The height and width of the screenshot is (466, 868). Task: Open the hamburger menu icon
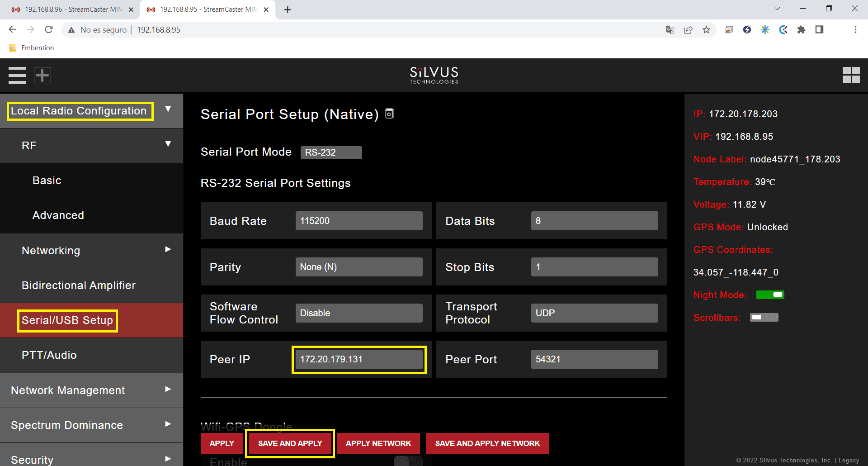[x=17, y=76]
